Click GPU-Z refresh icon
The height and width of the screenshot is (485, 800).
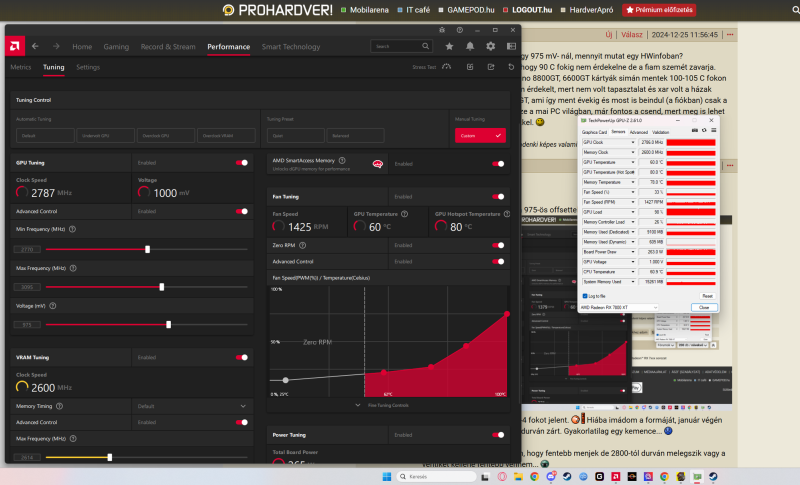click(x=704, y=131)
